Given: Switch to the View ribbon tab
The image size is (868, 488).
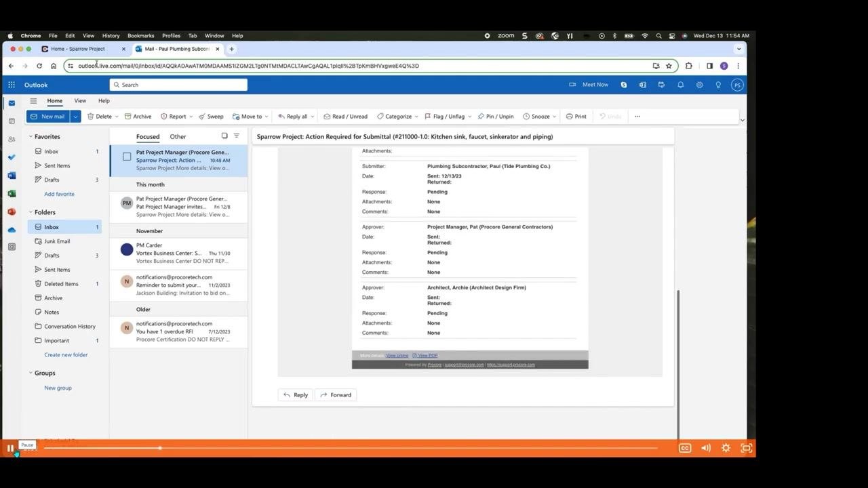Looking at the screenshot, I should tap(80, 101).
